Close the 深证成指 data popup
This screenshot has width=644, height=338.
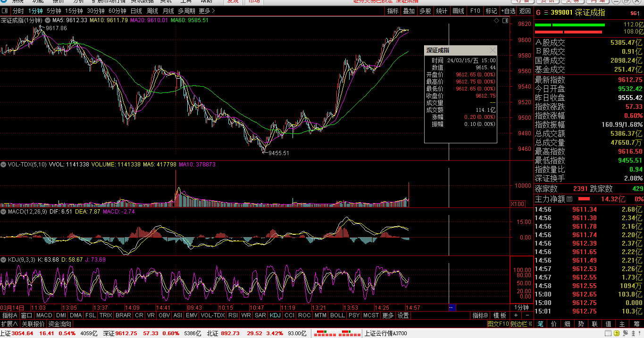click(493, 50)
